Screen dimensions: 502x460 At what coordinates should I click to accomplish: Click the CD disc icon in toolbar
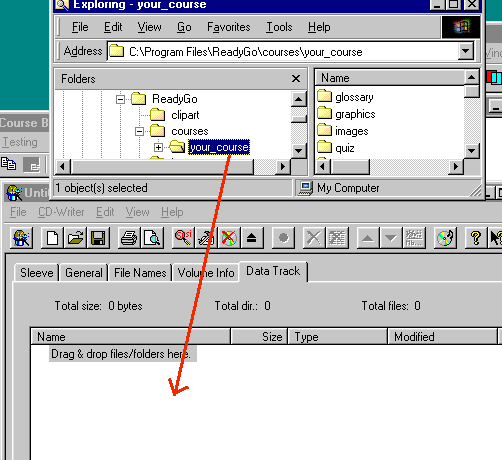click(x=445, y=238)
